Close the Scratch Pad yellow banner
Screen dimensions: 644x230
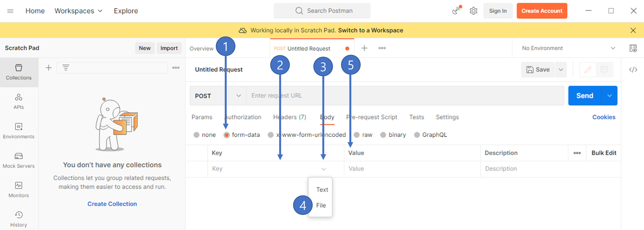point(633,30)
